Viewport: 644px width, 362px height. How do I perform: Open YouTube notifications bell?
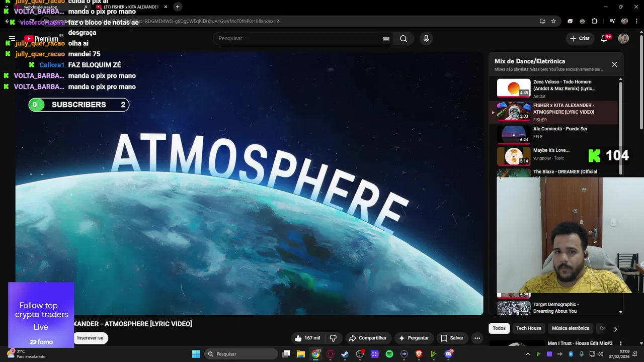pyautogui.click(x=605, y=39)
